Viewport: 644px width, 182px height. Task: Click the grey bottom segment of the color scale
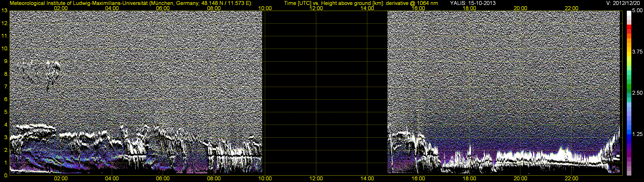pos(629,173)
